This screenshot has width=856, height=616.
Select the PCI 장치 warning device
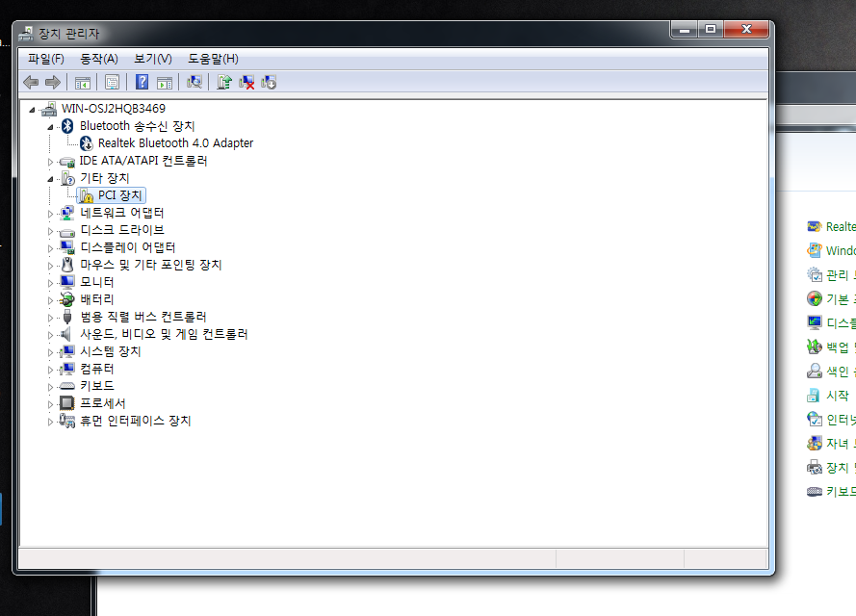pyautogui.click(x=112, y=195)
